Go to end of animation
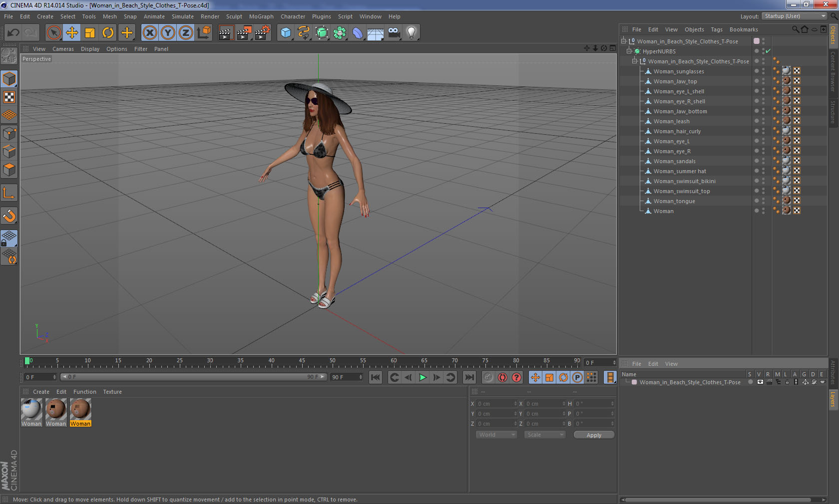The image size is (839, 504). click(x=469, y=377)
